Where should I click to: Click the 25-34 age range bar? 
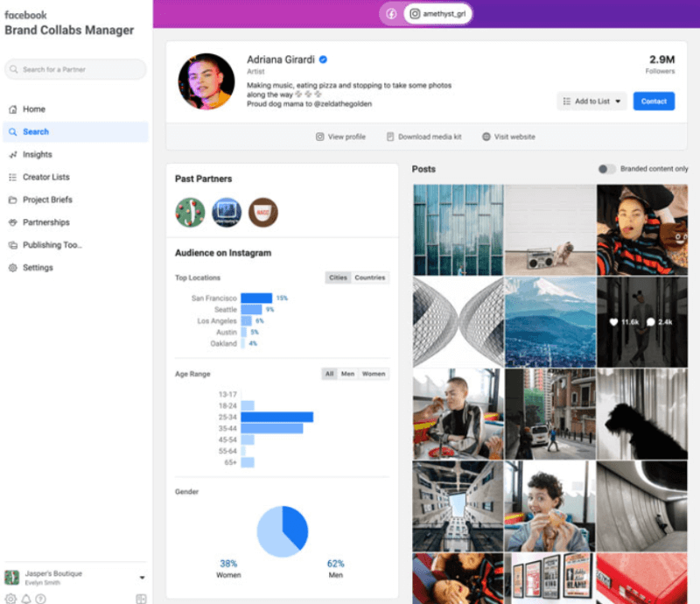tap(276, 418)
